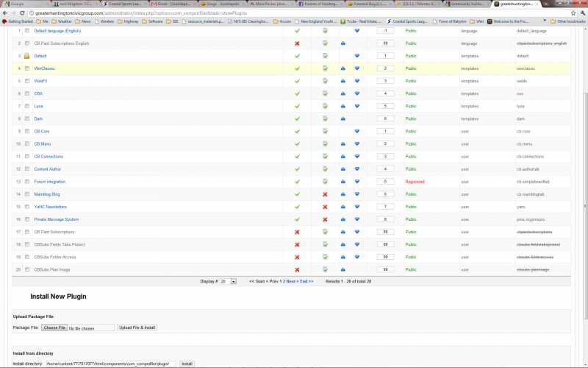Viewport: 588px width, 368px height.
Task: Click the published checkmark for WinClassic
Action: tap(297, 68)
